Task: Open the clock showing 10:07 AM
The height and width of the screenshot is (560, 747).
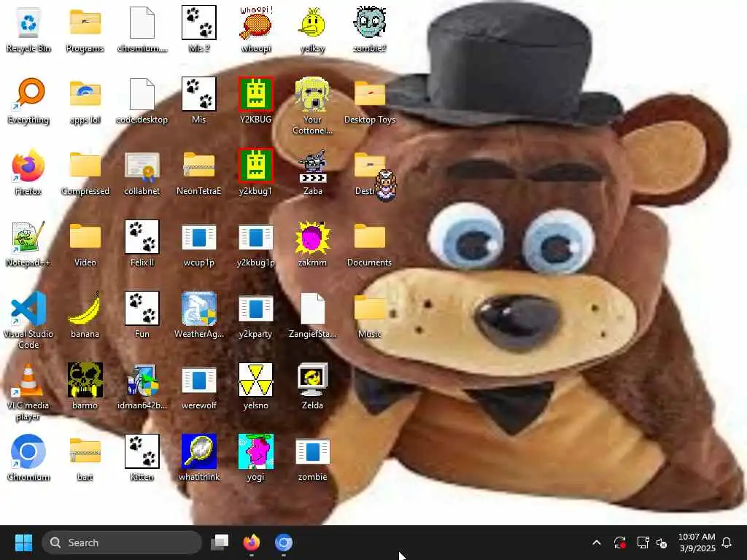Action: click(697, 542)
